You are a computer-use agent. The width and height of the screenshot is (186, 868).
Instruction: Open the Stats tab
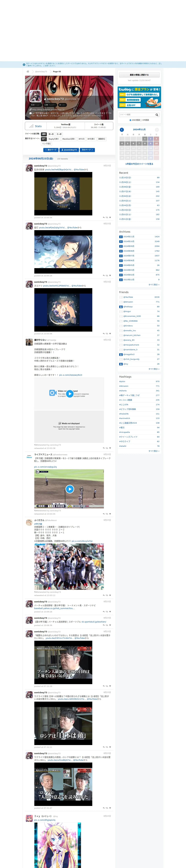(35, 126)
